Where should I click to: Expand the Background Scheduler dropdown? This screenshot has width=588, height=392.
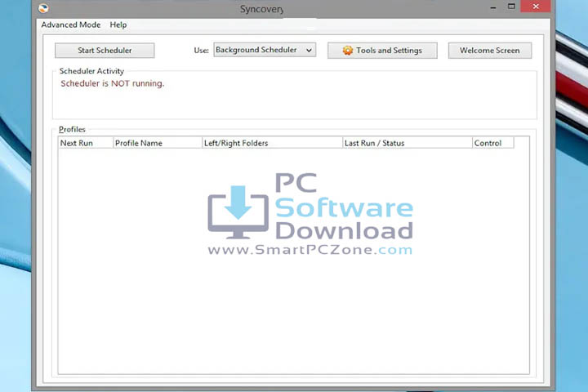pos(265,50)
